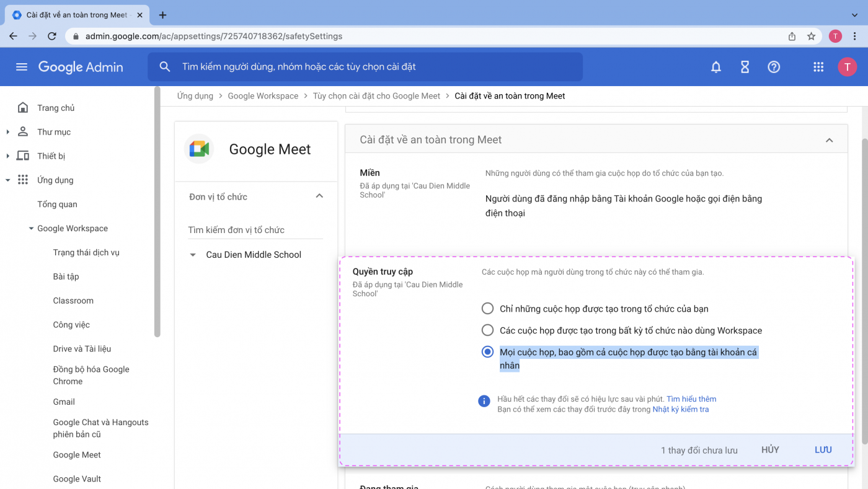Open the Nhật ký kiểm tra link
This screenshot has height=489, width=868.
click(x=681, y=409)
